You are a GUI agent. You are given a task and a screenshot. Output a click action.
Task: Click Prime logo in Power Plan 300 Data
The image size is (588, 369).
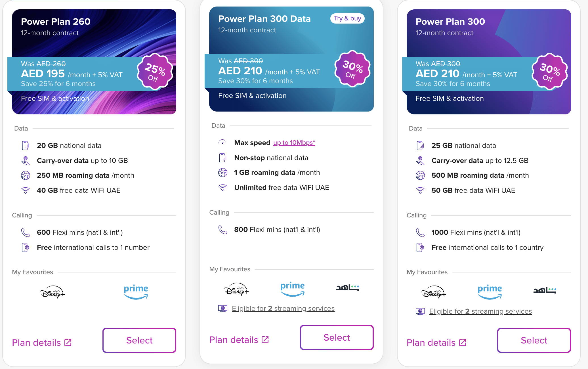pos(293,289)
